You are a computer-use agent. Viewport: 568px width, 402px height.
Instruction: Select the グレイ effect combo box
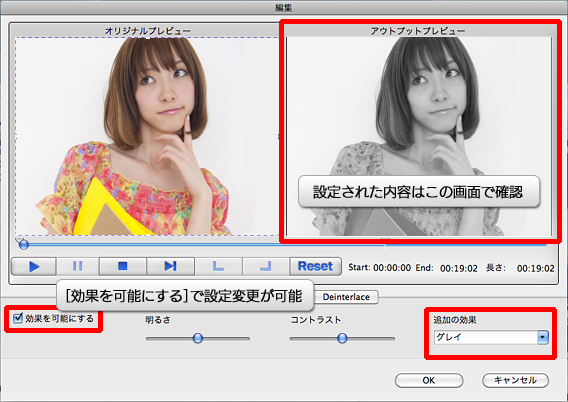491,337
